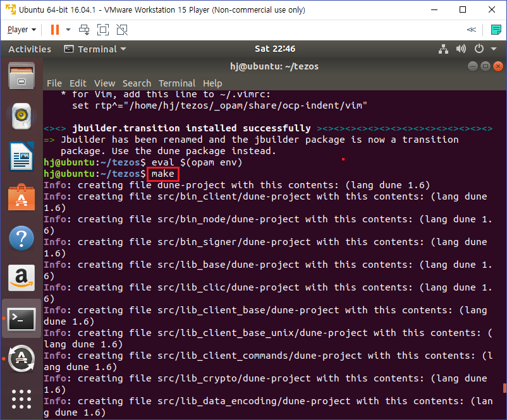Click the 'src/lib_clic/dune-project' path text
507x420 pixels.
pos(228,287)
